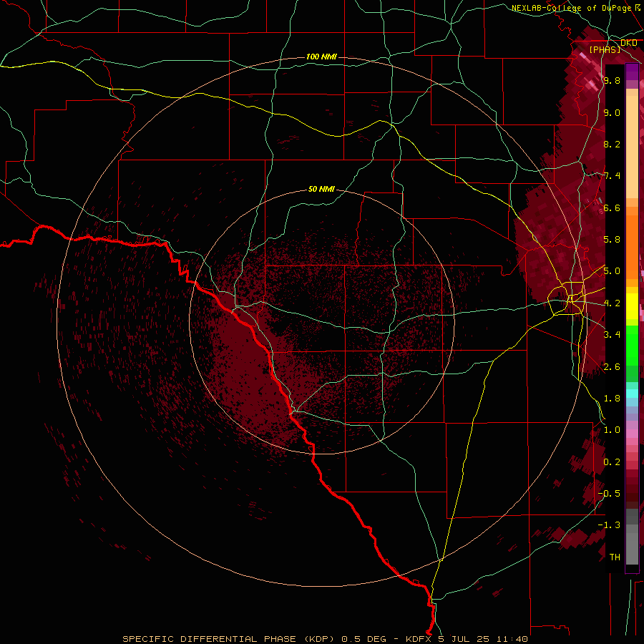Click the 0.2 value on the color scale
Viewport: 644px width, 644px height.
point(612,462)
